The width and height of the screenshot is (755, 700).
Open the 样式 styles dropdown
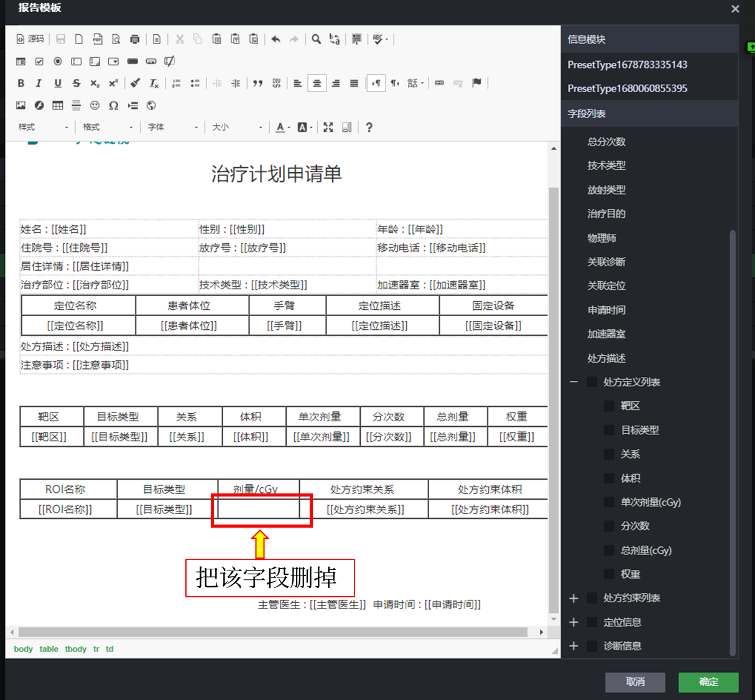[43, 127]
